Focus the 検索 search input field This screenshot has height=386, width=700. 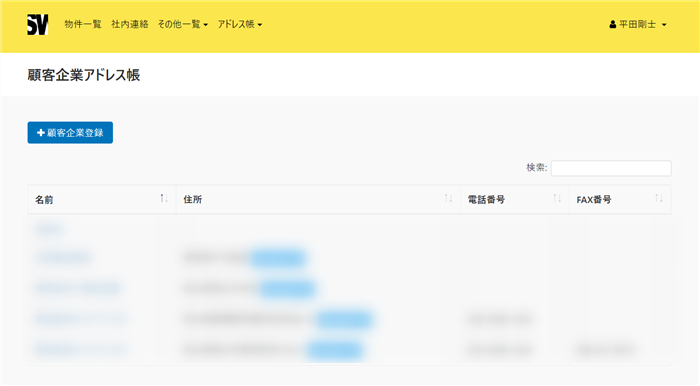tap(611, 168)
